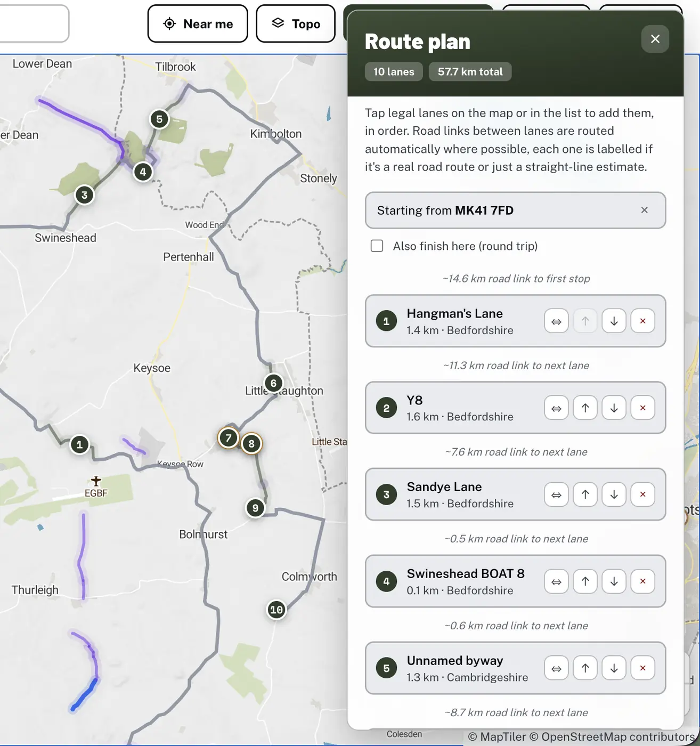Viewport: 700px width, 746px height.
Task: Enable 'Also finish here (round trip)'
Action: pos(377,246)
